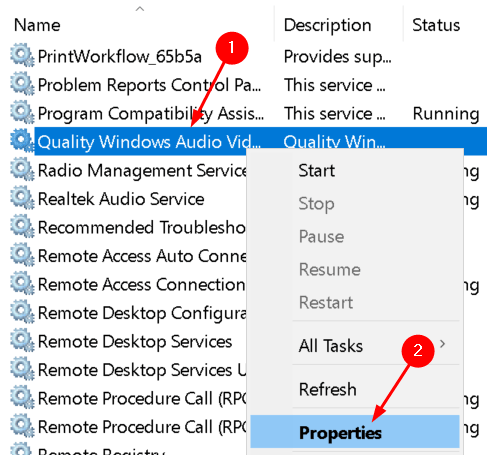Select Quality Windows Audio Vid... service row
Viewport: 487px width, 455px height.
point(260,141)
